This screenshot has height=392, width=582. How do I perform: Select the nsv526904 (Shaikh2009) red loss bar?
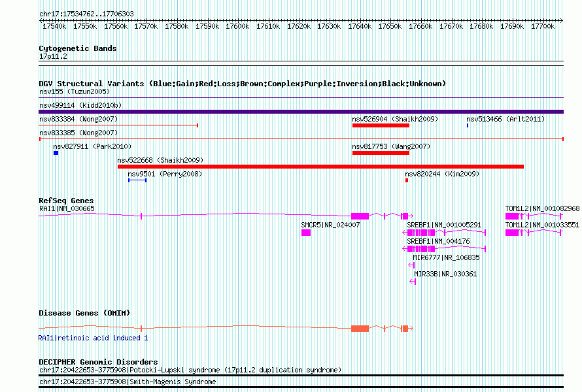point(381,125)
